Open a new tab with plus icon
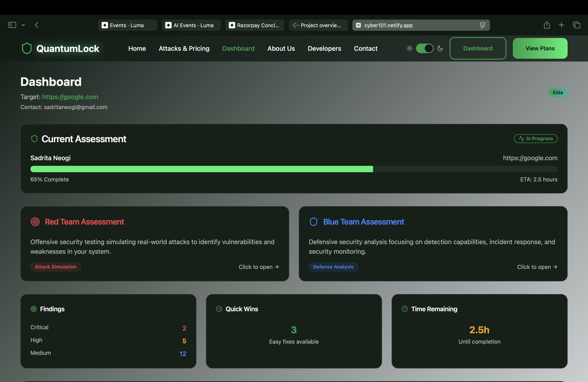The image size is (588, 382). 561,25
